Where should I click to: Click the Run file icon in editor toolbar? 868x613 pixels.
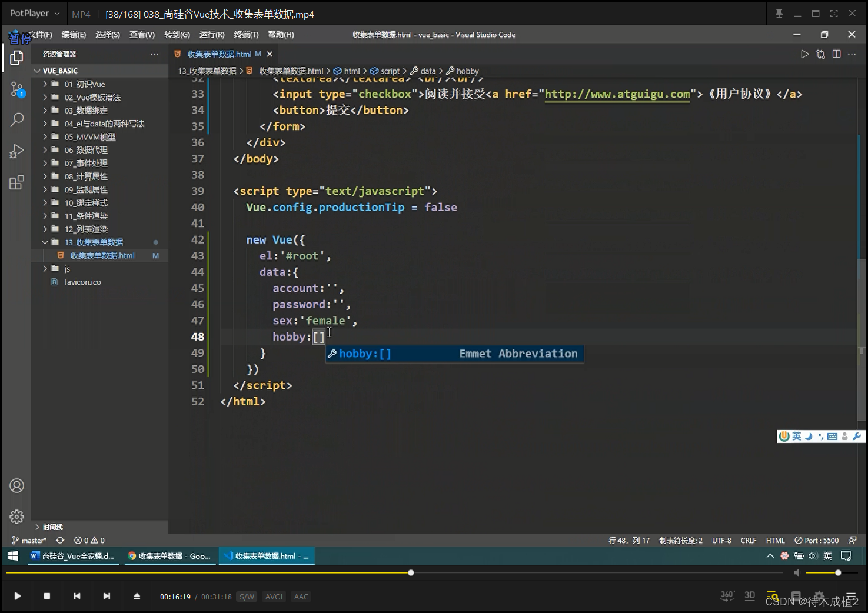coord(804,54)
